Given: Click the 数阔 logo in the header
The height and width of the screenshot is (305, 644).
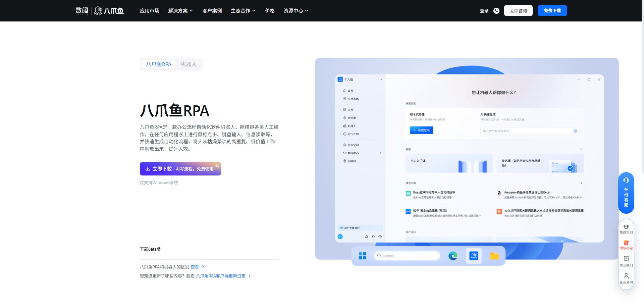Looking at the screenshot, I should coord(82,11).
